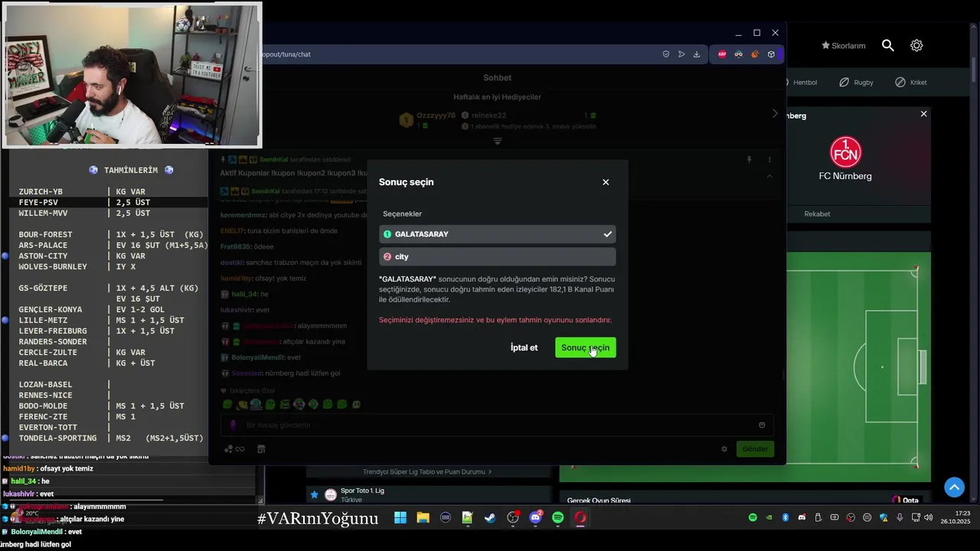Open the Rekabet tab in match panel
980x551 pixels.
click(817, 214)
